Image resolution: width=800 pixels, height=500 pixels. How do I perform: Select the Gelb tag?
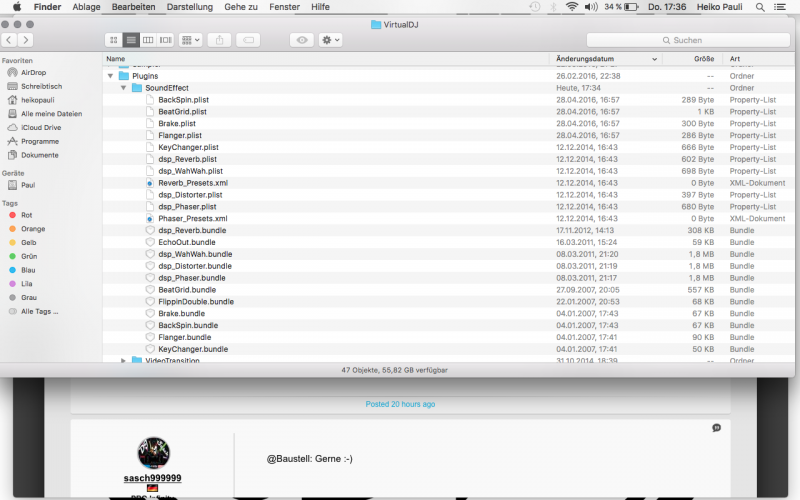tap(29, 243)
